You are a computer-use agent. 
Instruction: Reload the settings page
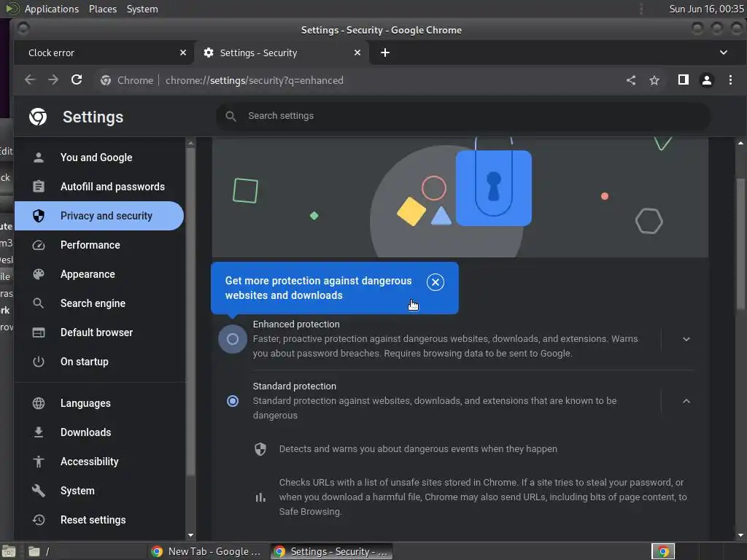coord(77,80)
